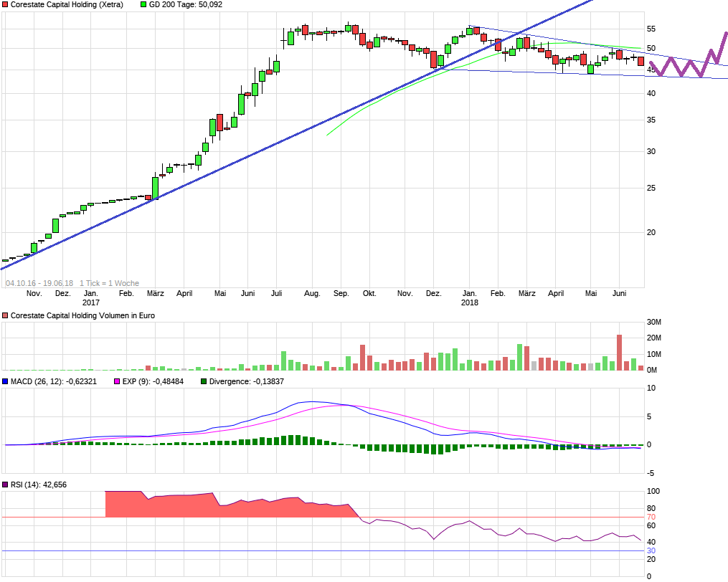Click the tall red volume bar in late September 2017
The image size is (728, 582).
tap(363, 358)
